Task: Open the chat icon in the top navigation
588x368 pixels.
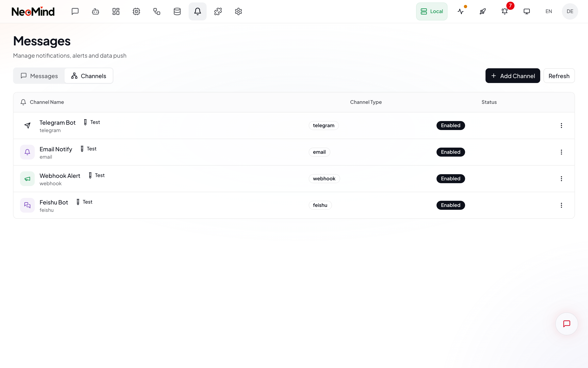Action: click(75, 11)
